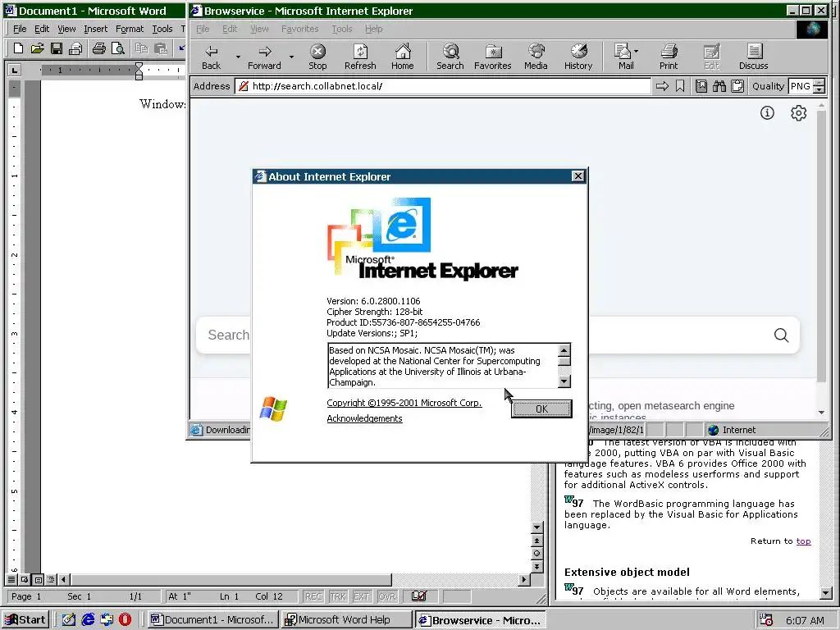840x630 pixels.
Task: Go Back in Internet Explorer
Action: pyautogui.click(x=211, y=57)
